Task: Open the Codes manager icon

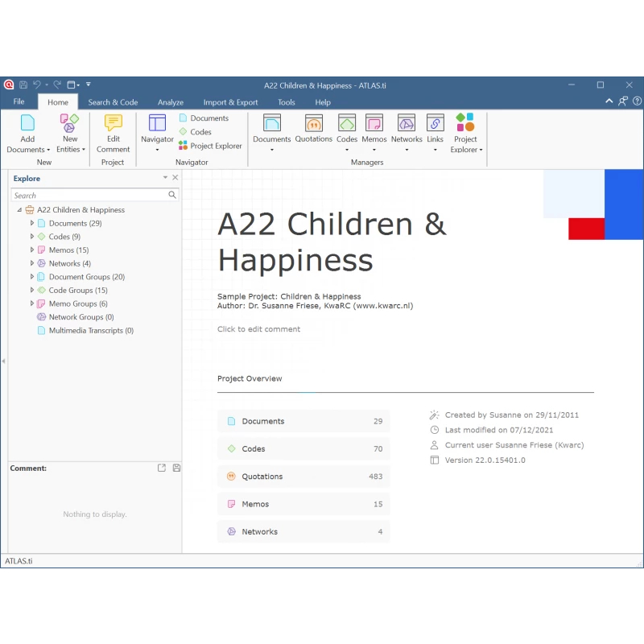Action: (347, 123)
